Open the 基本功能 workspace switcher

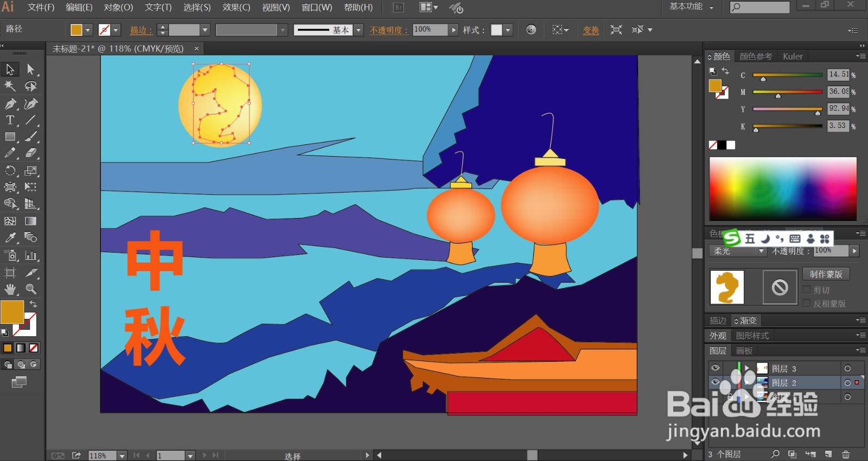click(x=691, y=7)
